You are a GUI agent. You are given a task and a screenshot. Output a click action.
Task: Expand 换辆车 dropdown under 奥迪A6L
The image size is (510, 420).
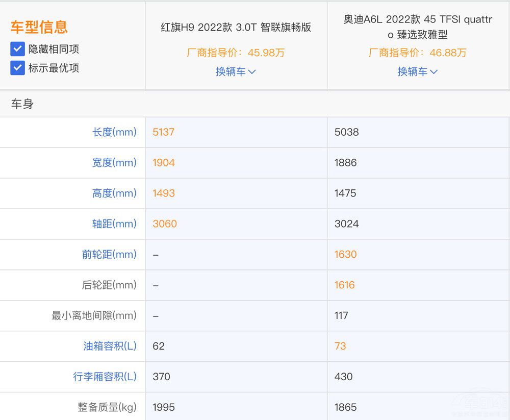coord(418,72)
